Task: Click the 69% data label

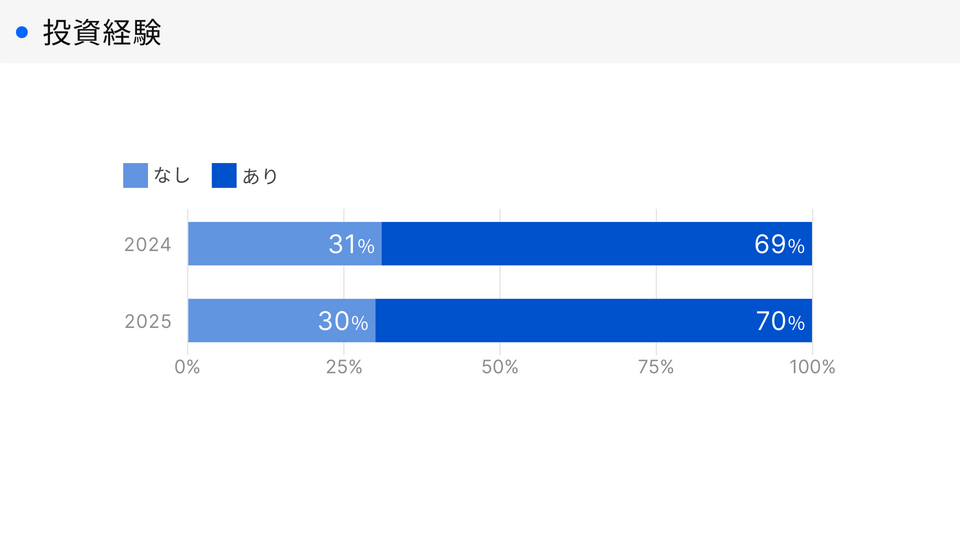Action: click(x=779, y=245)
